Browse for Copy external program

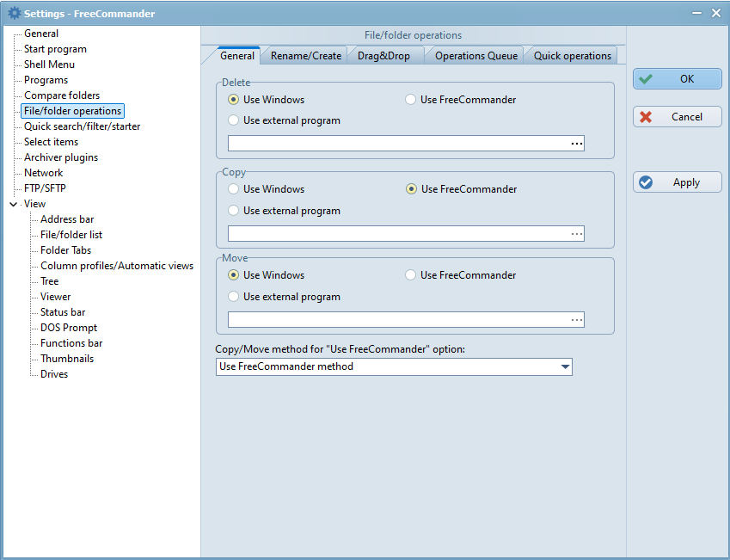577,234
